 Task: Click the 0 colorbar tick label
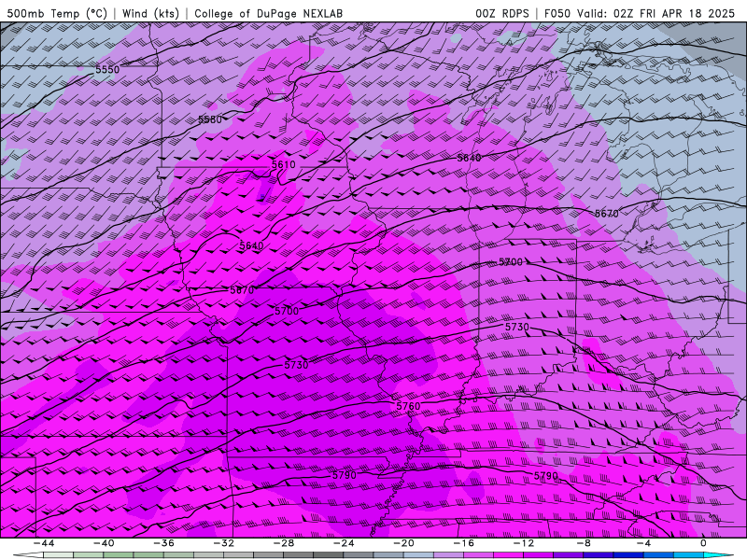[x=704, y=543]
